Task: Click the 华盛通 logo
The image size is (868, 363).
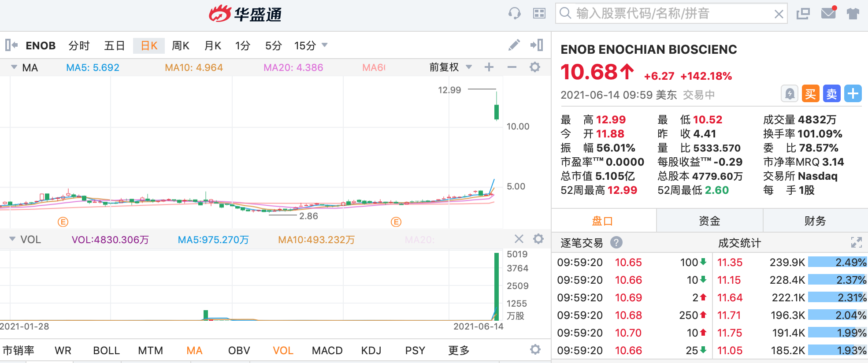Action: (x=245, y=14)
